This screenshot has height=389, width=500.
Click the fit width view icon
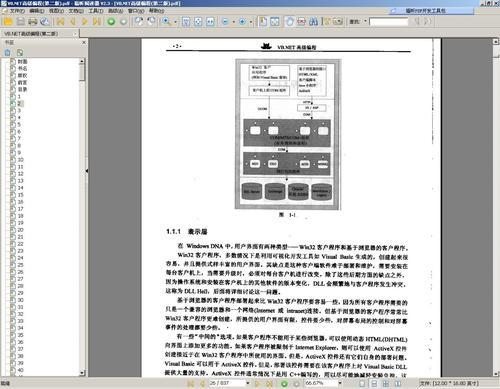[x=210, y=22]
